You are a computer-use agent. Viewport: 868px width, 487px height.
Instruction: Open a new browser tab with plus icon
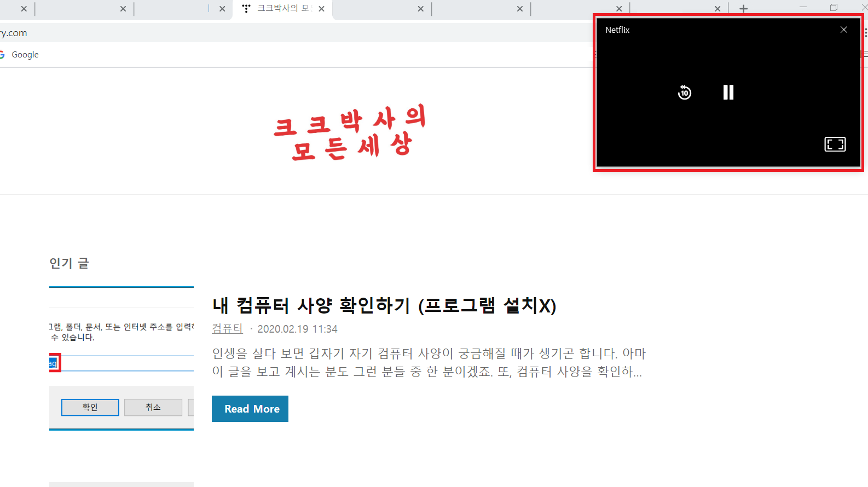coord(743,9)
